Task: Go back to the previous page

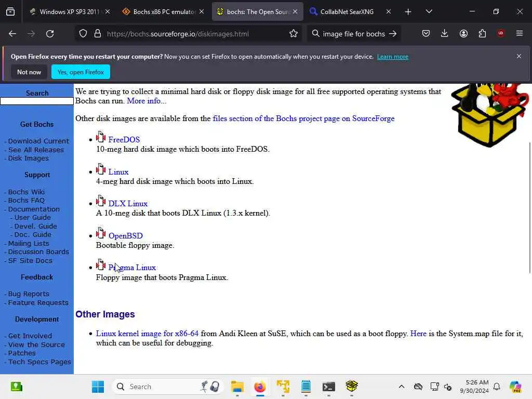Action: 12,34
